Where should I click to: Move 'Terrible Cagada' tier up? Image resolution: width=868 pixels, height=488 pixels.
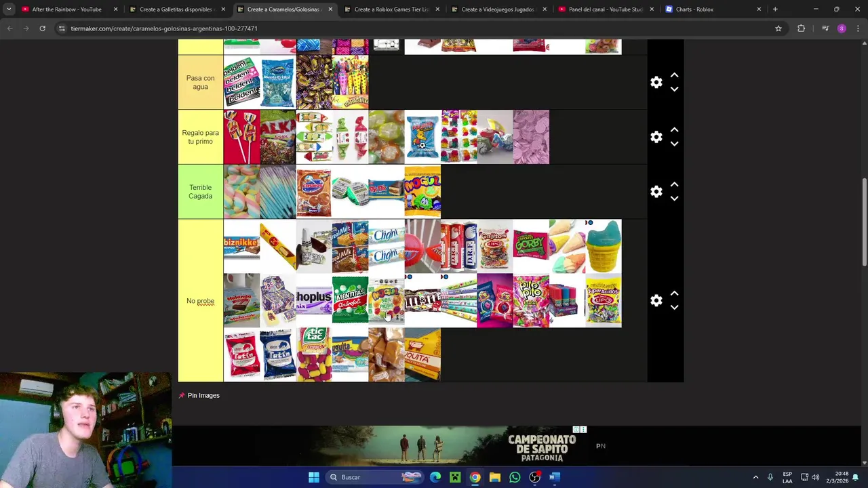tap(674, 184)
